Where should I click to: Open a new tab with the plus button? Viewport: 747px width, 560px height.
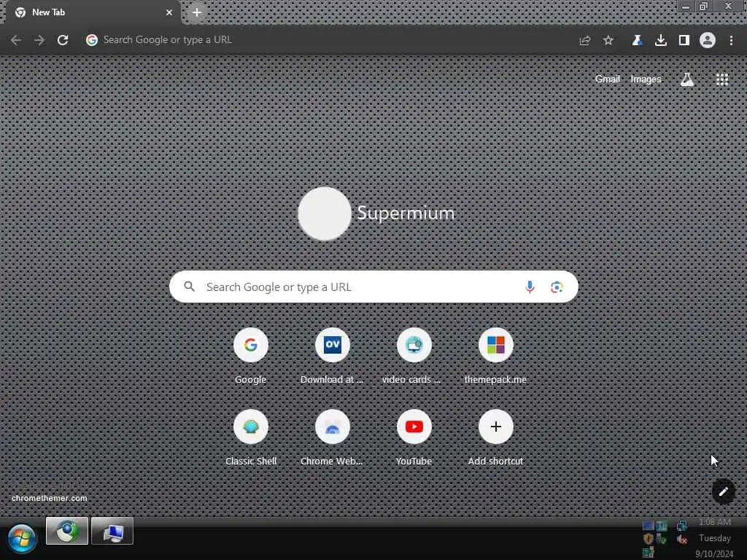[x=197, y=12]
